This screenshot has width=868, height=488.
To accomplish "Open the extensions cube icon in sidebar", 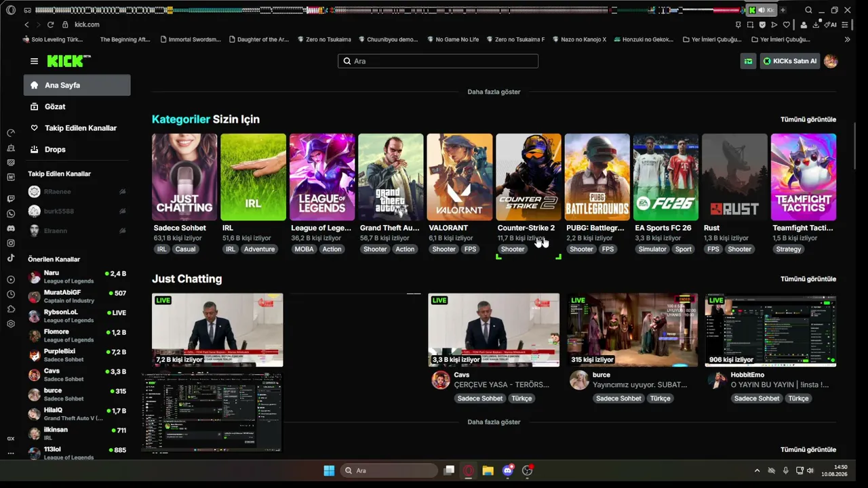I will pos(11,309).
